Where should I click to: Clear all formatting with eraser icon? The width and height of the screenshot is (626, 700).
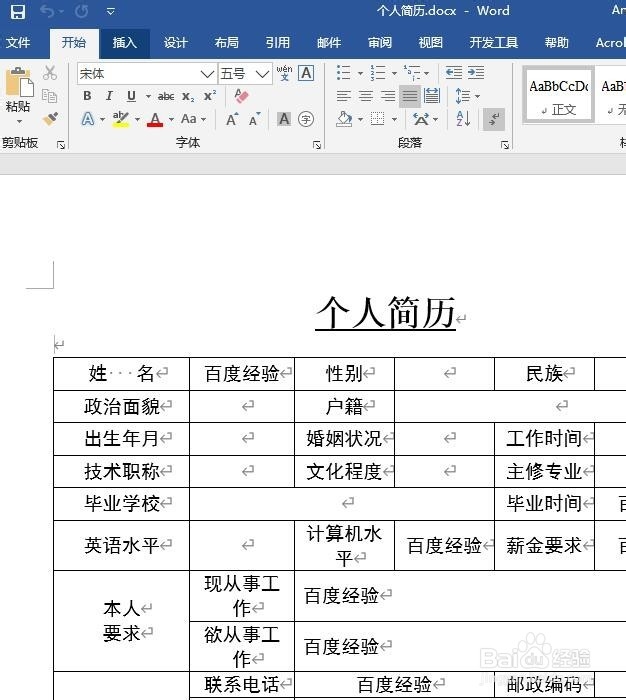tap(242, 96)
